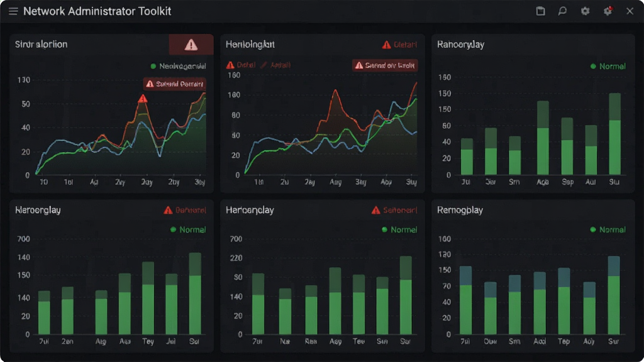This screenshot has height=362, width=644.
Task: Click warning icon in Hercanclay panel header
Action: [376, 210]
